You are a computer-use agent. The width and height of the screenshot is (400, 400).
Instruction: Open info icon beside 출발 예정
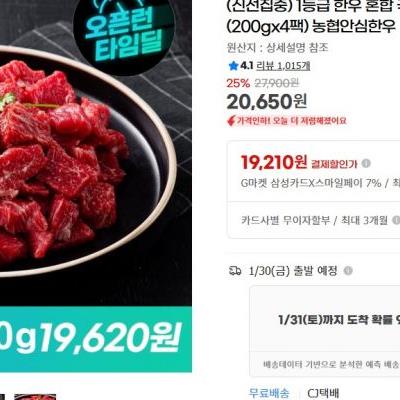pos(348,271)
